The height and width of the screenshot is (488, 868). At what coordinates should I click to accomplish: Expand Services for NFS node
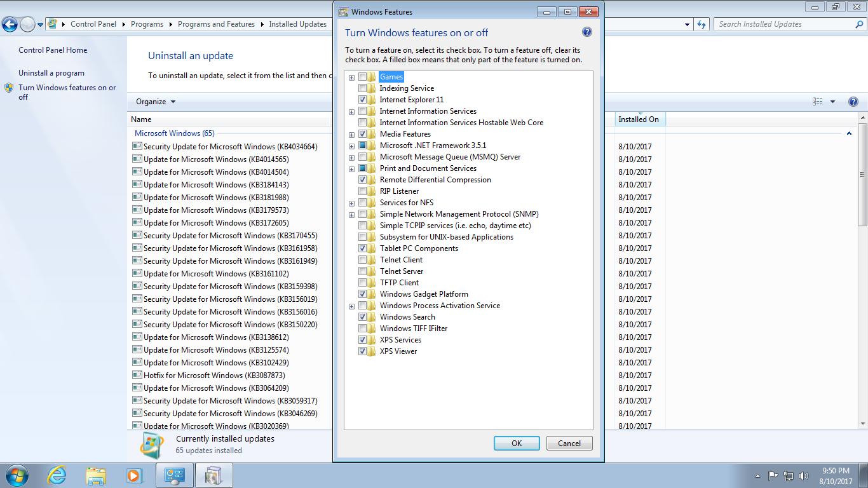coord(351,203)
